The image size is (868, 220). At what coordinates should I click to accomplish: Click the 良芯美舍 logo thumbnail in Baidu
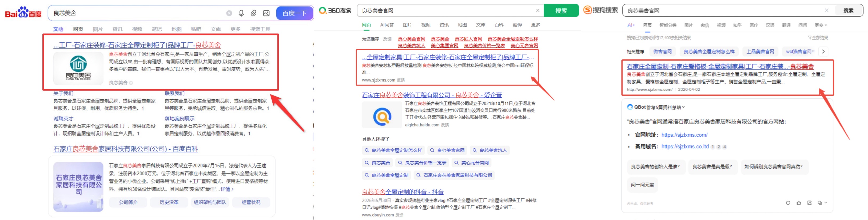coord(78,68)
